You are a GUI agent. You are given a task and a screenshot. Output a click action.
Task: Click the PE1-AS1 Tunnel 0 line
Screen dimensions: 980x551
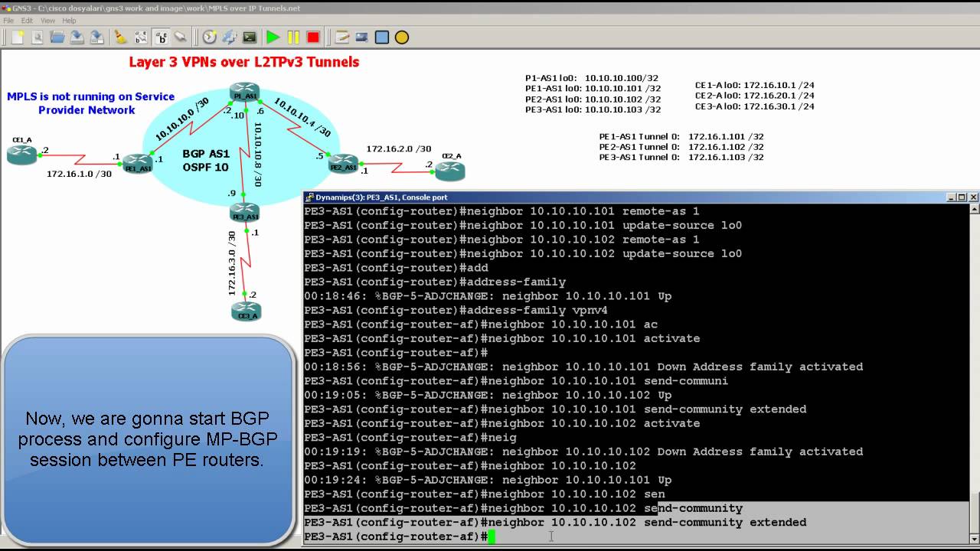tap(681, 136)
